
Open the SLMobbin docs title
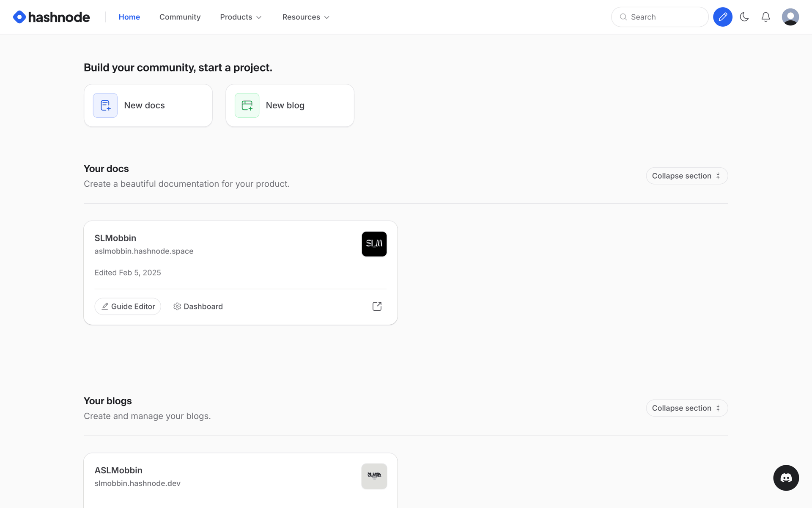pyautogui.click(x=115, y=238)
